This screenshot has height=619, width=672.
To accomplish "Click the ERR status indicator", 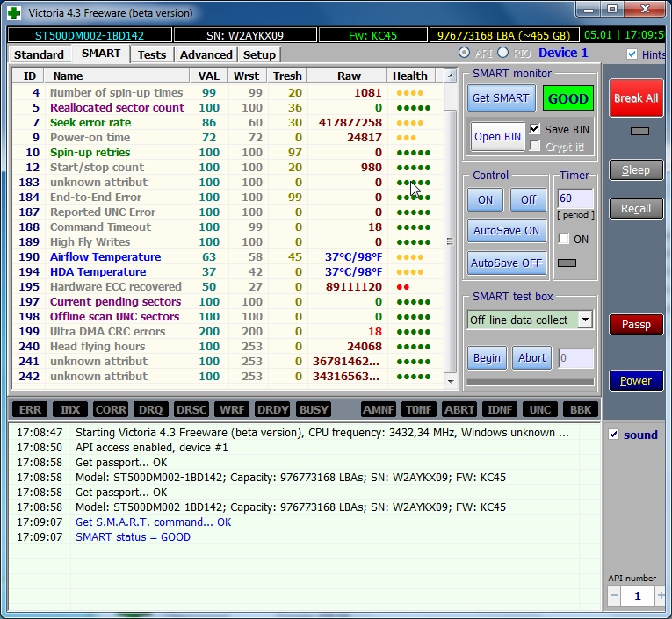I will pyautogui.click(x=30, y=410).
